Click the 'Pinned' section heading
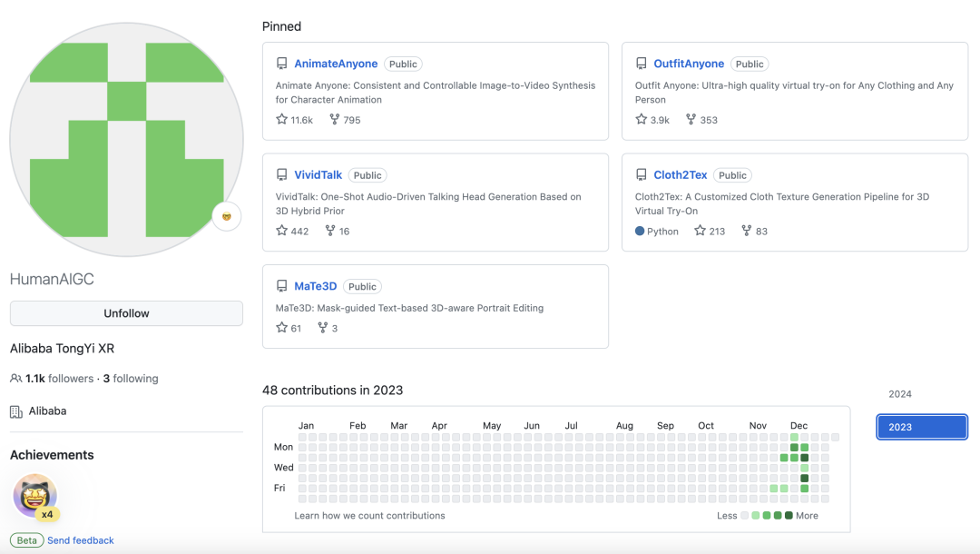The image size is (980, 554). (x=281, y=26)
